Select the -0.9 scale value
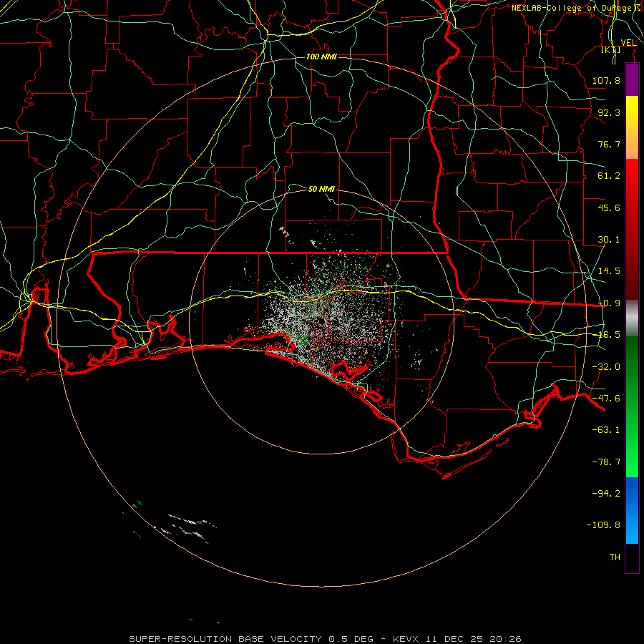Viewport: 644px width, 644px height. pyautogui.click(x=609, y=303)
